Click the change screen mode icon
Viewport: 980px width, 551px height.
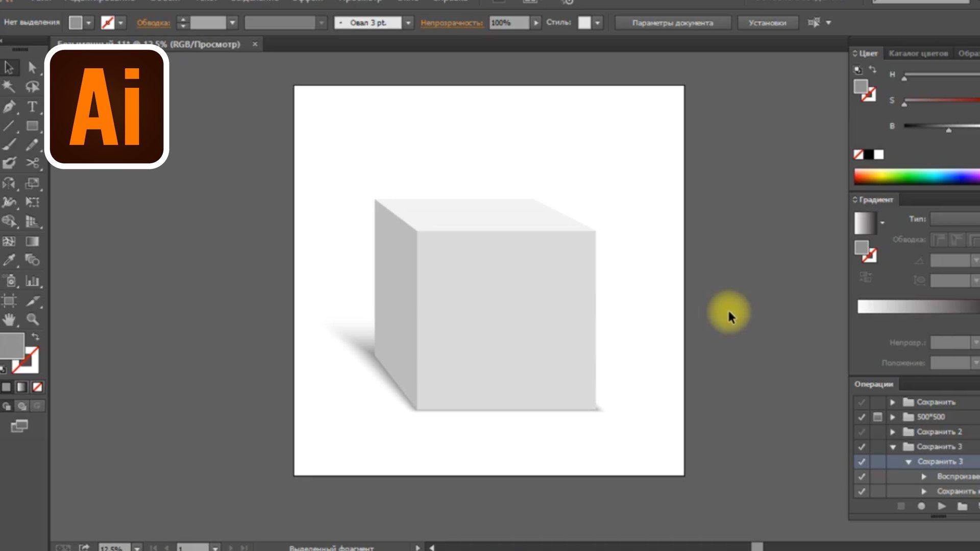tap(19, 426)
